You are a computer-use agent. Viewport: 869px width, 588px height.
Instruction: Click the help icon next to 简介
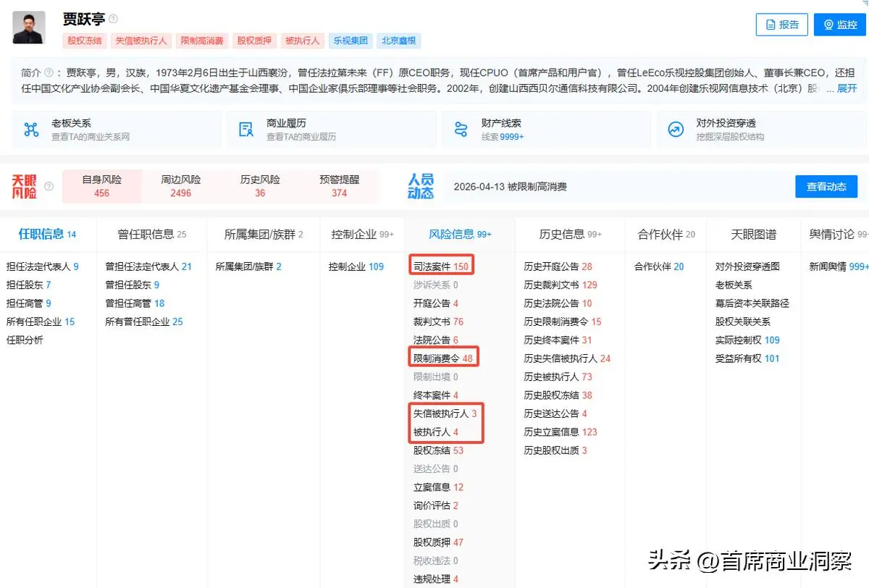pos(49,72)
